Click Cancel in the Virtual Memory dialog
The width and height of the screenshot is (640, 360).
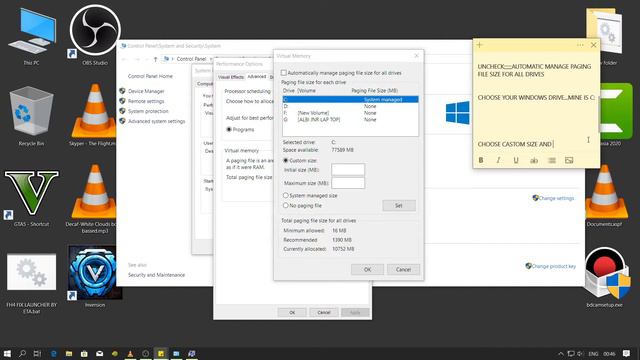(403, 269)
